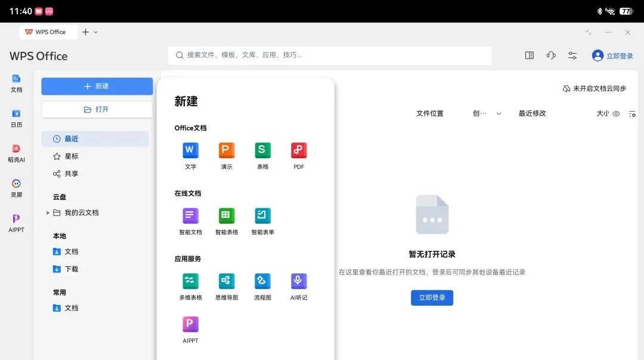Sort by 大小 column header
Screen dimensions: 644x360
click(x=602, y=113)
